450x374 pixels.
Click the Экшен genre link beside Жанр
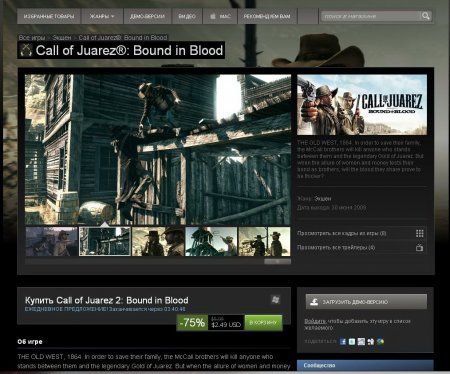323,199
